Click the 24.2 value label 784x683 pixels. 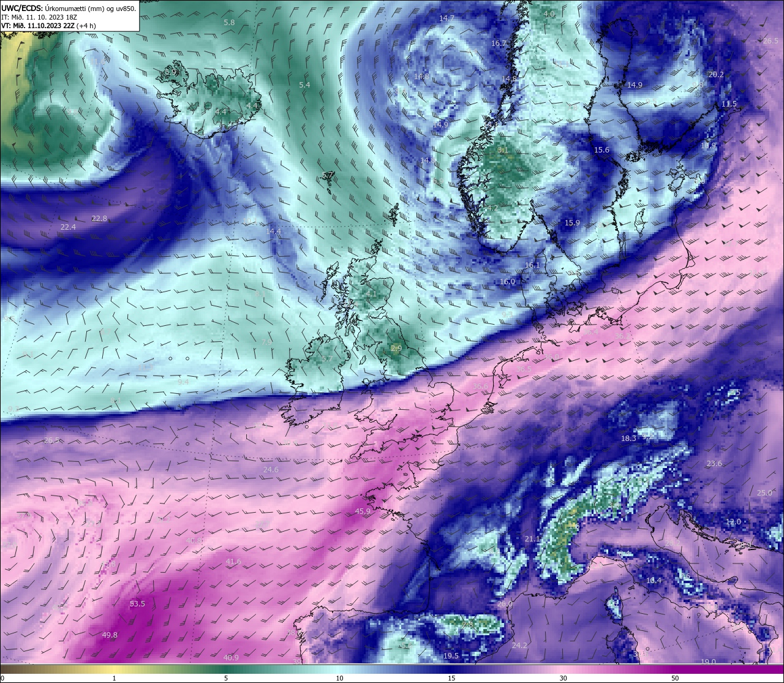[x=519, y=646]
